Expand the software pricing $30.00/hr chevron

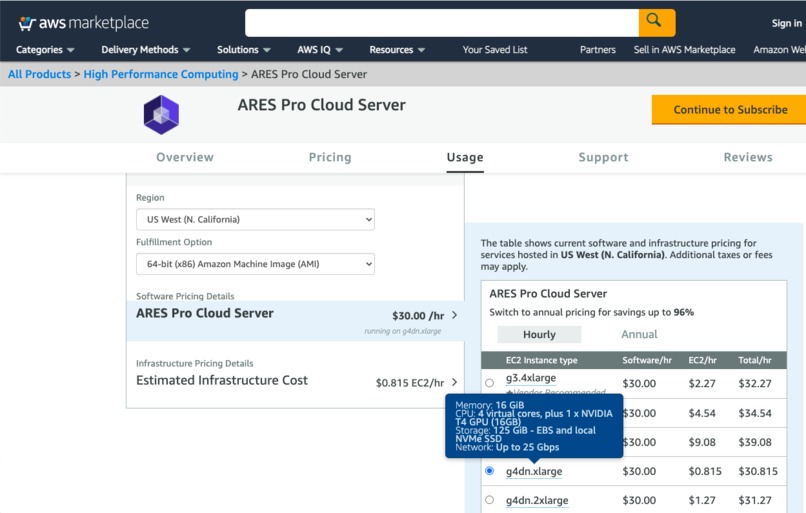click(454, 315)
